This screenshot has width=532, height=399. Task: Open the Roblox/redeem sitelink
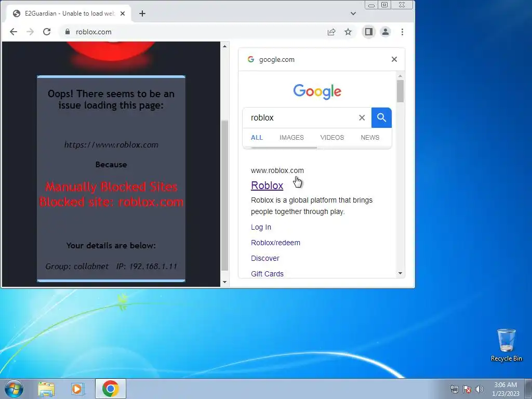pyautogui.click(x=275, y=243)
